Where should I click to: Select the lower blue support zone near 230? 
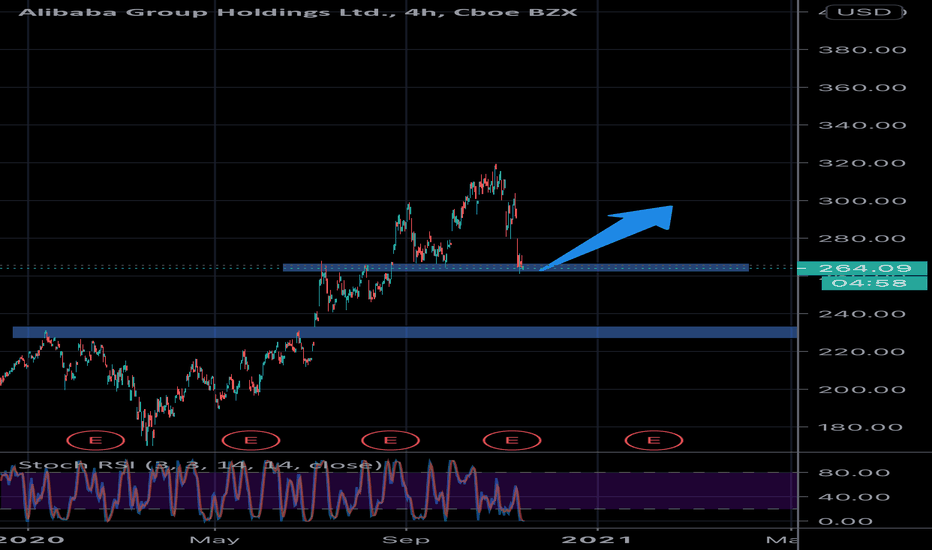pos(405,332)
